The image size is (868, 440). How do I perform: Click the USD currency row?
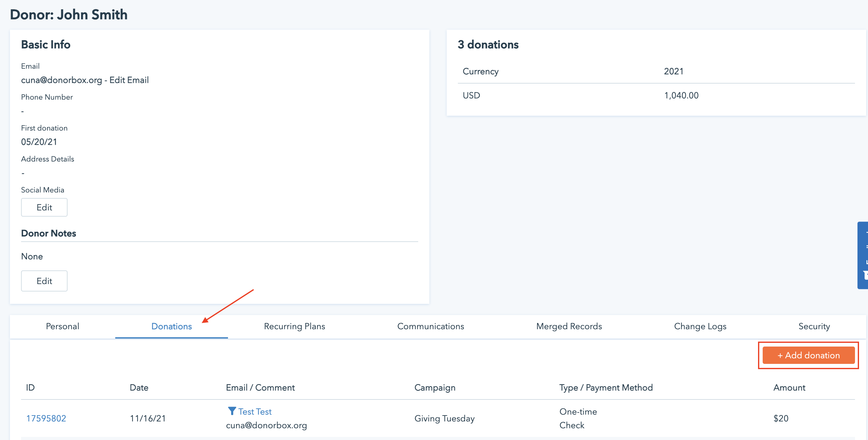(471, 96)
